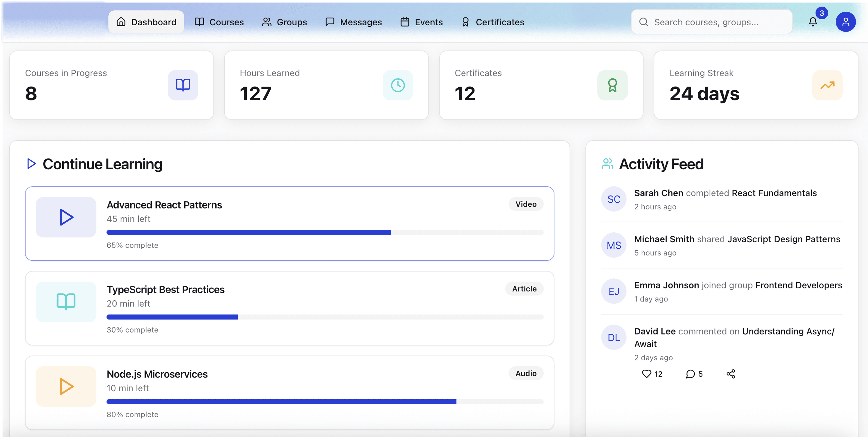Share David Lee's activity post

(x=730, y=374)
